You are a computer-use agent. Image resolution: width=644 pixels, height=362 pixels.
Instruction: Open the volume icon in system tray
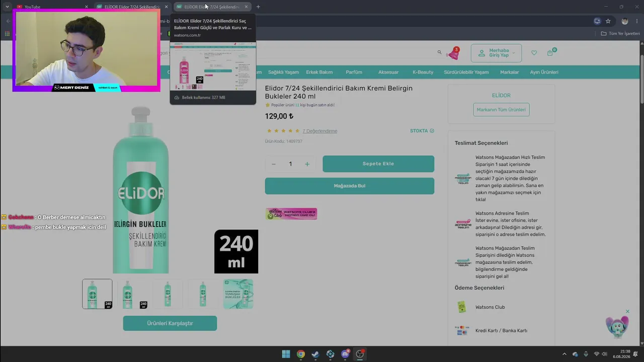pos(604,354)
